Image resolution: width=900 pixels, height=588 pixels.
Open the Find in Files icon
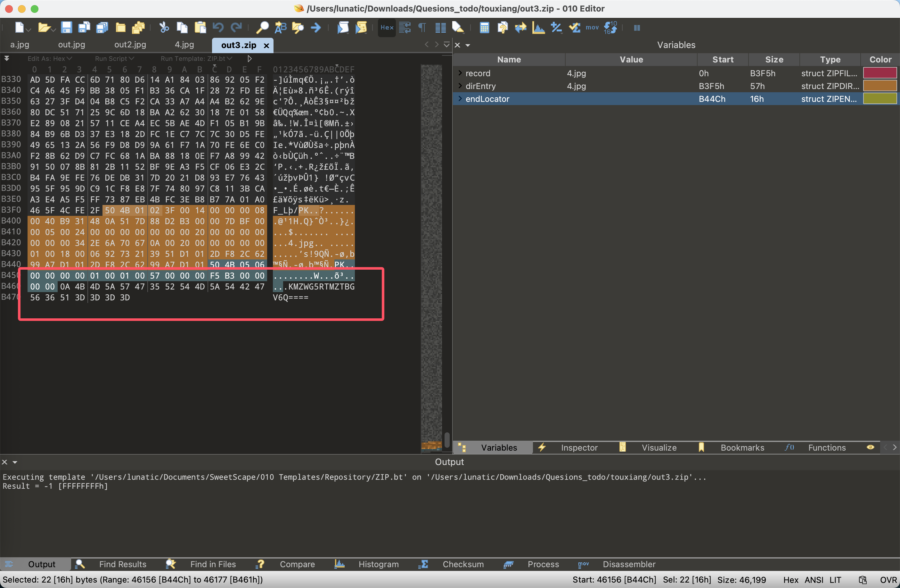point(298,28)
